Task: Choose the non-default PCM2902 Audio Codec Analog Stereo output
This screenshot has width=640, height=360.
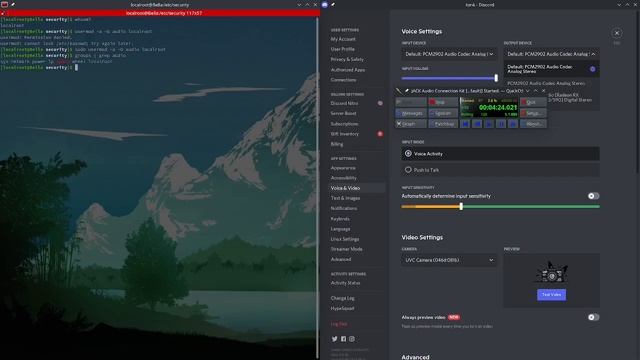Action: (551, 83)
